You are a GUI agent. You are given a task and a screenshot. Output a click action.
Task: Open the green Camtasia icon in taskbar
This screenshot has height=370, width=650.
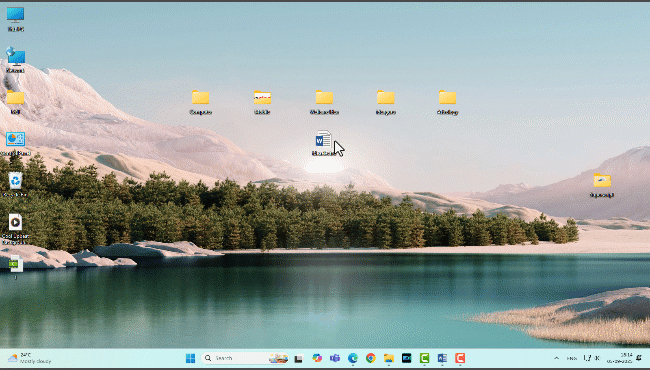point(424,358)
